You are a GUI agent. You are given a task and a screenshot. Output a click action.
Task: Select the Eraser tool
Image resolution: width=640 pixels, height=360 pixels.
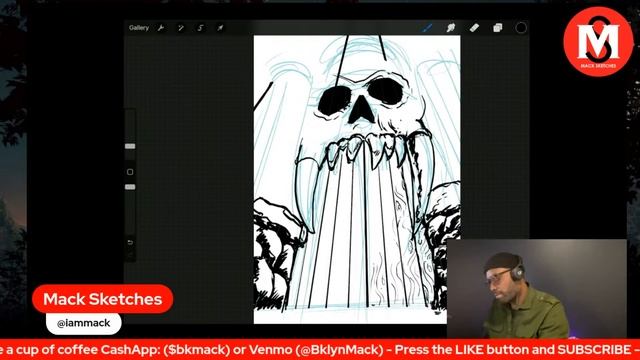474,28
